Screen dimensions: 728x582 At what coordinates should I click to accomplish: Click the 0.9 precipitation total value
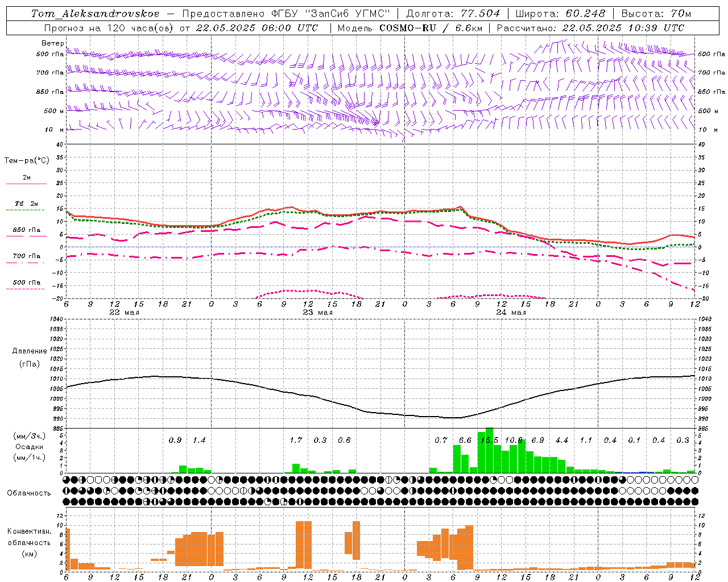[x=175, y=440]
